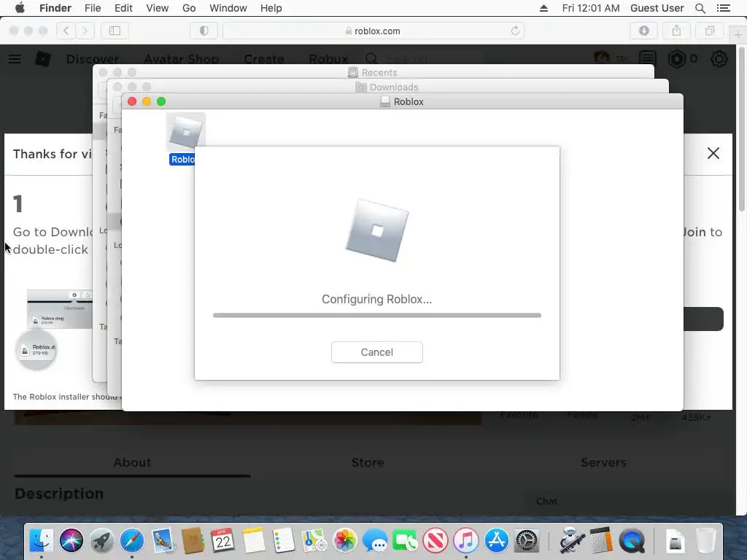Open News from the Dock

click(x=436, y=541)
